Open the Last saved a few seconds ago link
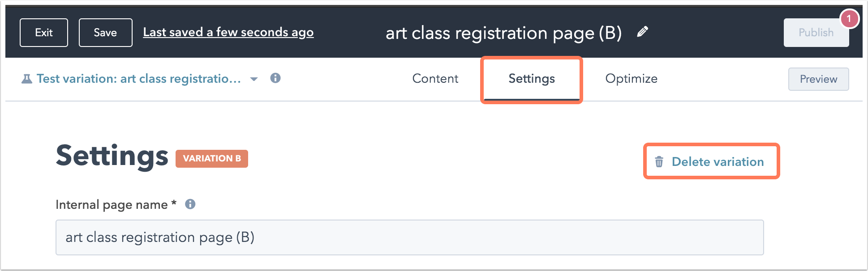 click(228, 32)
